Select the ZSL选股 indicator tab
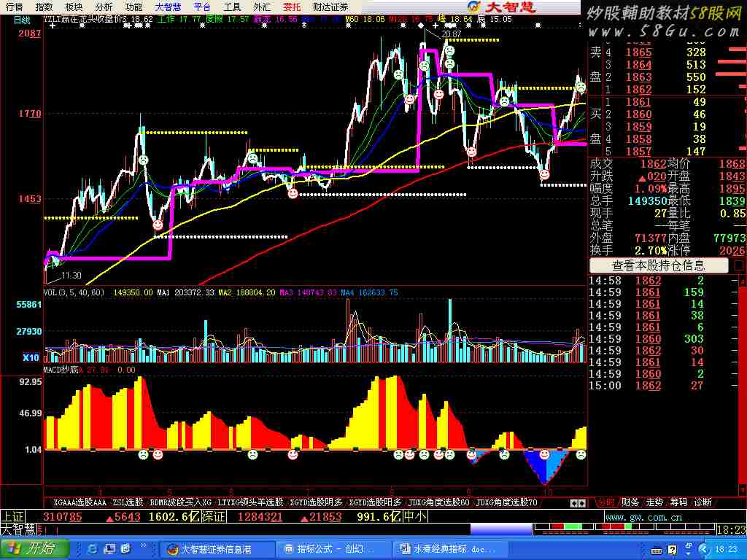The width and height of the screenshot is (747, 560). pos(128,502)
